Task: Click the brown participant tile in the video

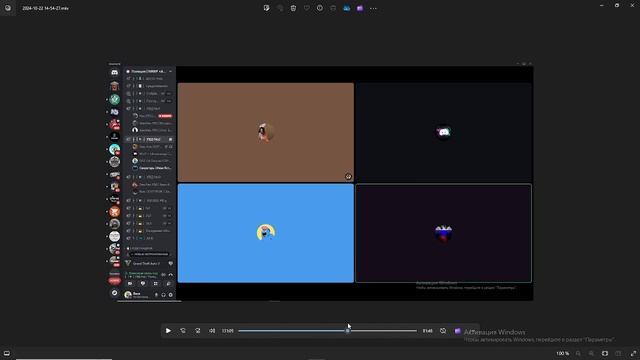Action: tap(266, 132)
